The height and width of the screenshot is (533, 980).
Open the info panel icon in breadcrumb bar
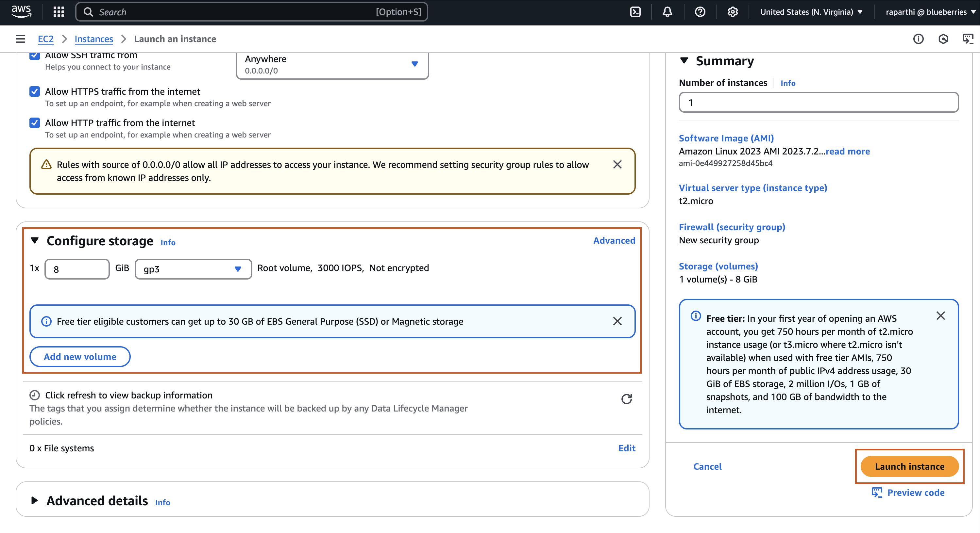pos(918,39)
